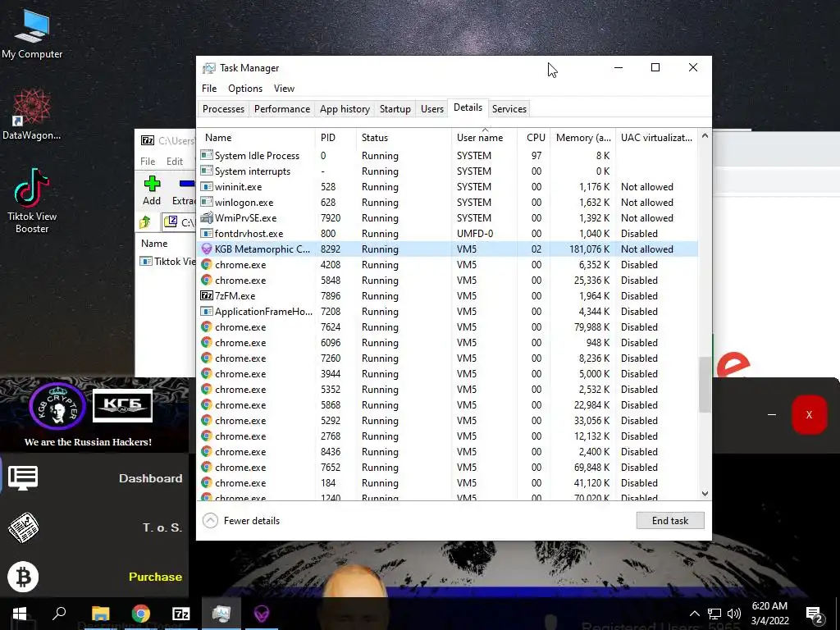Click the Task Manager scrollbar thumb

[x=705, y=385]
